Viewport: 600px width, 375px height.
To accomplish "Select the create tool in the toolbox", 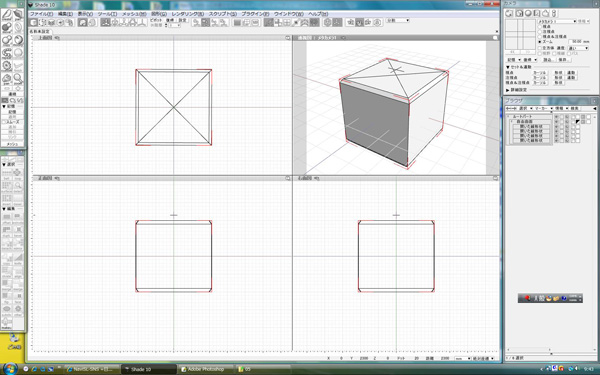I will point(7,15).
